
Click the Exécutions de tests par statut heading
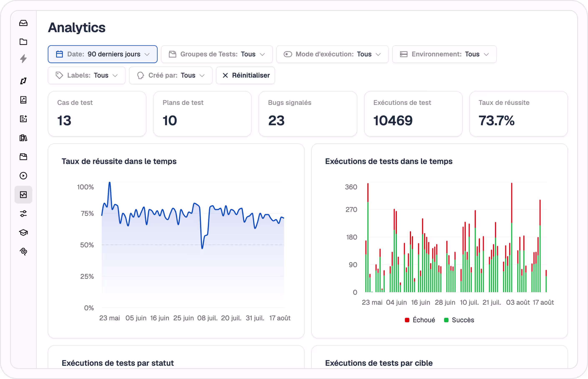tap(118, 363)
